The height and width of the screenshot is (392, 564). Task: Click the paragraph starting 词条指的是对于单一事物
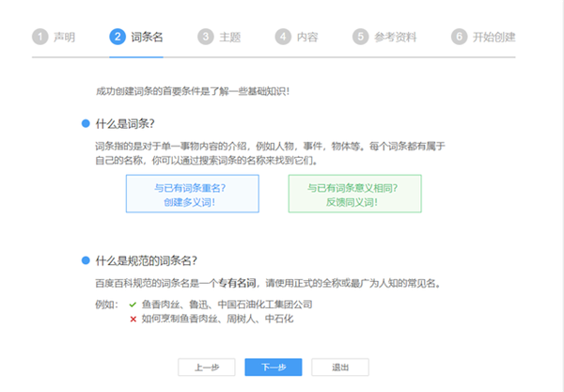[x=270, y=153]
